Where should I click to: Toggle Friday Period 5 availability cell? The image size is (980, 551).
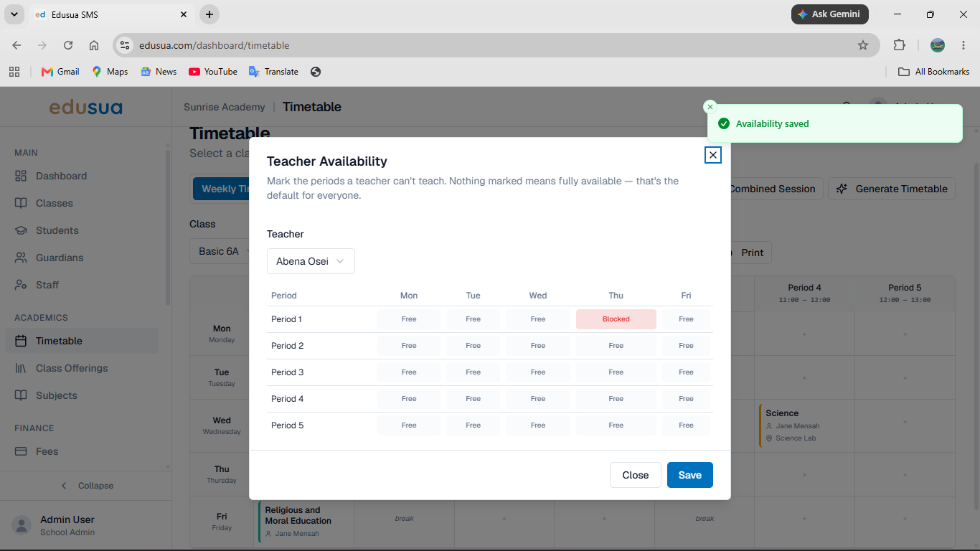686,425
